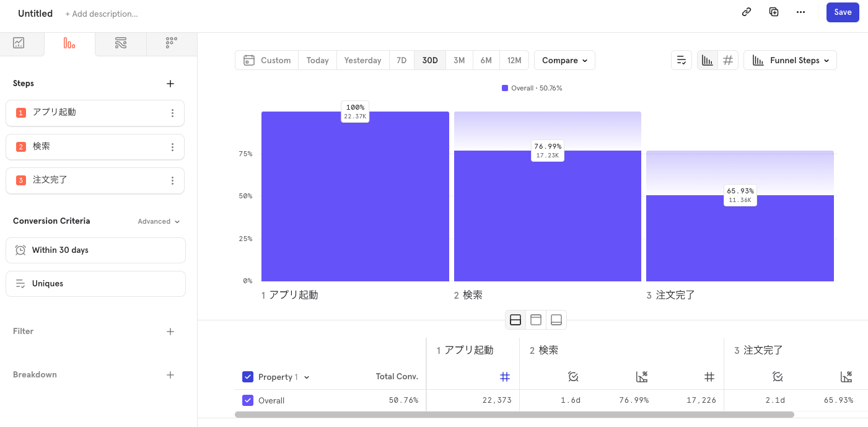Click the query summary checklist icon
This screenshot has height=427, width=868.
click(681, 59)
